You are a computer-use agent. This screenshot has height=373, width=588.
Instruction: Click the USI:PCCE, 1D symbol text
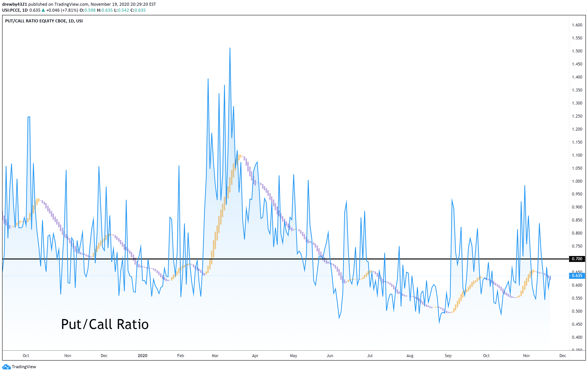coord(15,10)
